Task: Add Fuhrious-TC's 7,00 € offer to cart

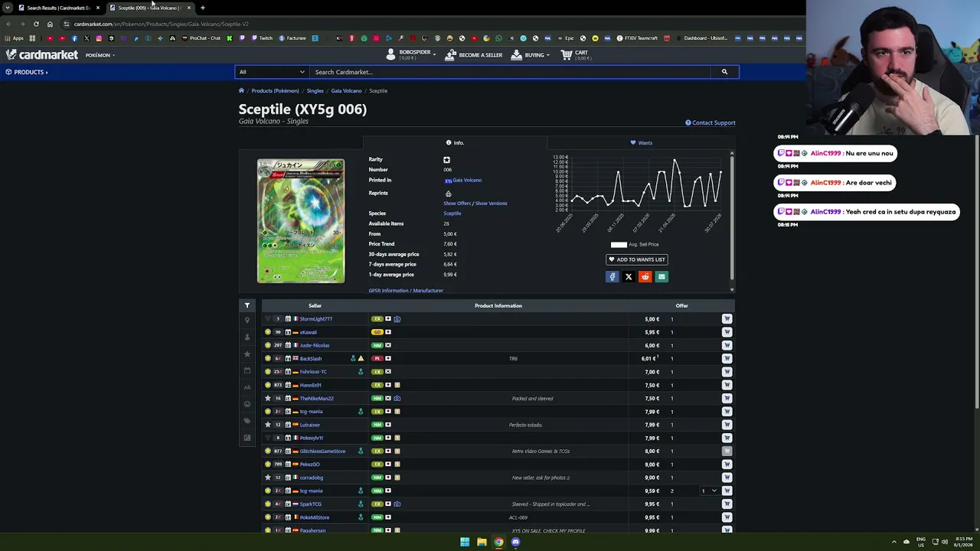Action: 727,372
